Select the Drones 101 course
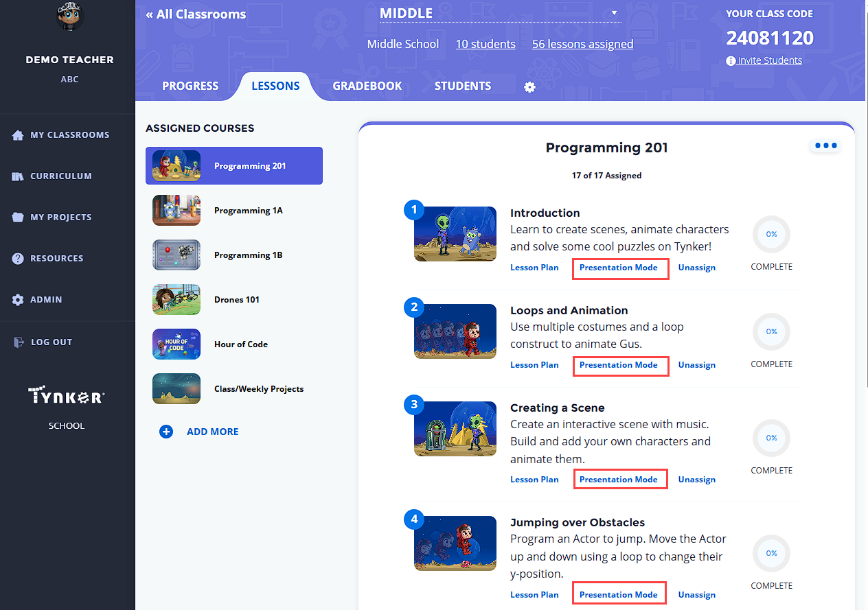Viewport: 868px width, 610px height. tap(234, 300)
